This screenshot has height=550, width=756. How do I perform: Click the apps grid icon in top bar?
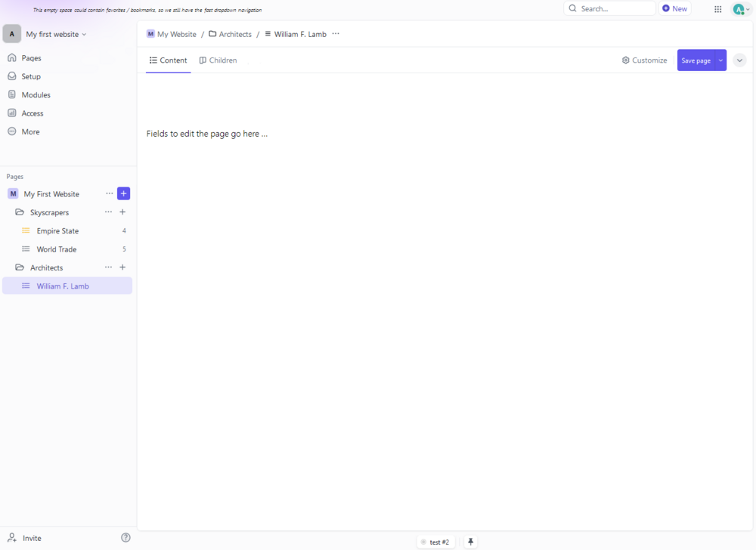[x=717, y=9]
